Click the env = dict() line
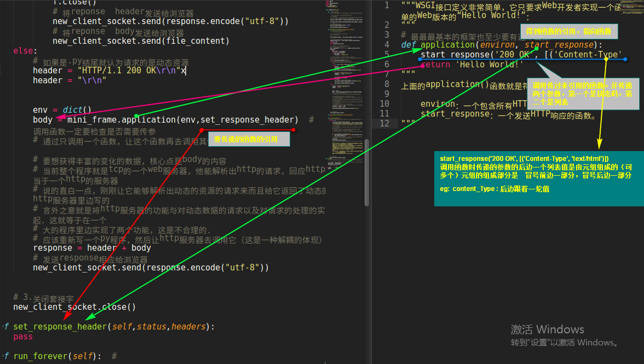The image size is (644, 364). pos(62,110)
